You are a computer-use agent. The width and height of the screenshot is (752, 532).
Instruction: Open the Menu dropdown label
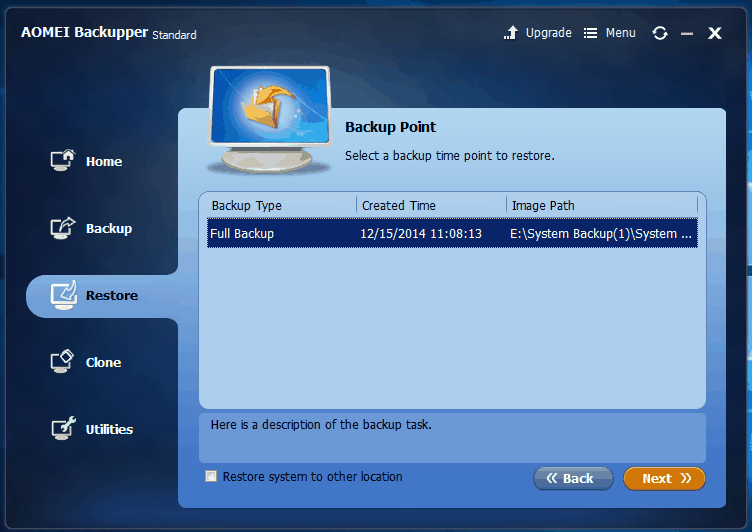(x=621, y=33)
